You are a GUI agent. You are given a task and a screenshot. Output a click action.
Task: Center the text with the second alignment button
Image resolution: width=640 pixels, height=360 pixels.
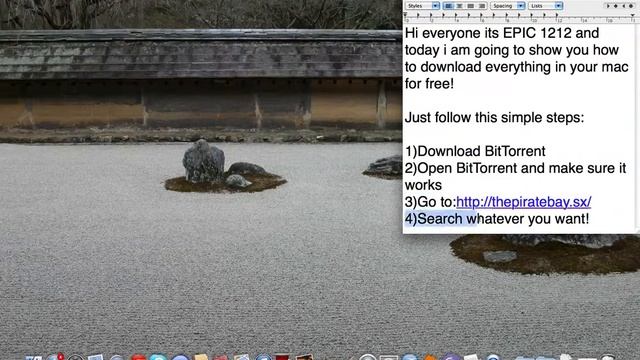pos(459,6)
